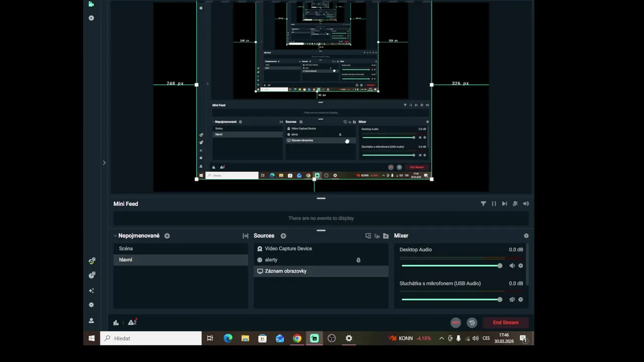
Task: Skip to next alert in Mini Feed
Action: (x=505, y=204)
